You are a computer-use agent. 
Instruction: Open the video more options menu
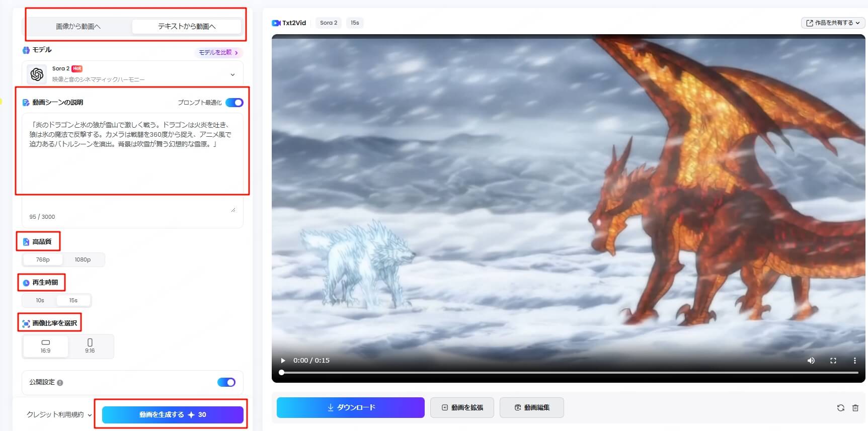pos(854,361)
